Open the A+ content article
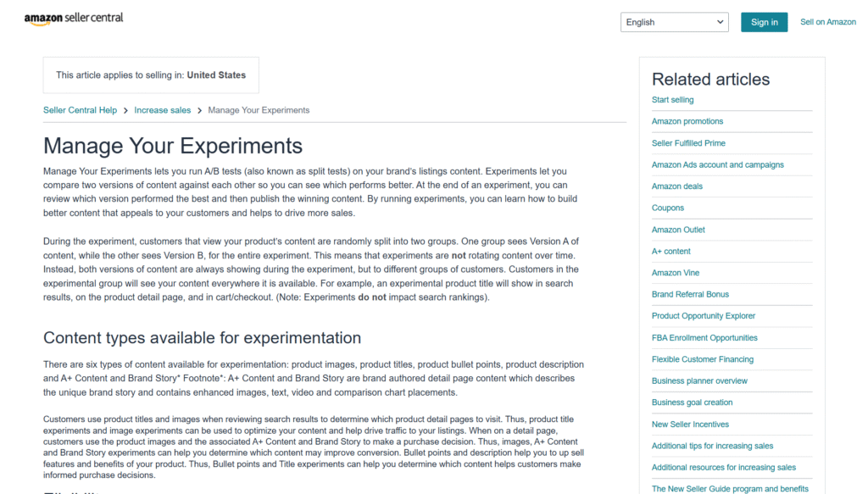This screenshot has height=494, width=868. 670,251
